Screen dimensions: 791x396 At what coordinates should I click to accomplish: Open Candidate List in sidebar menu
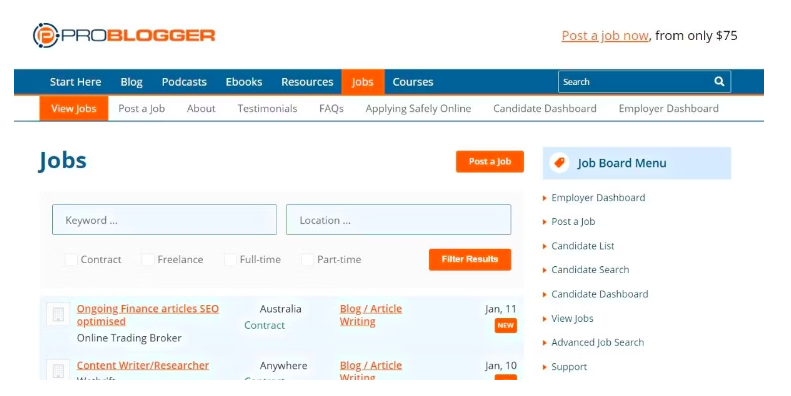[x=583, y=246]
